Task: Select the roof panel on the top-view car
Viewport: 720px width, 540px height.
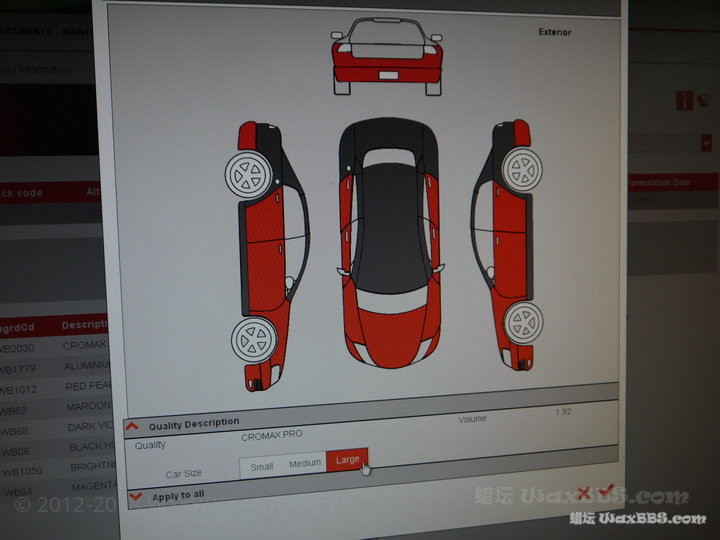Action: tap(390, 215)
